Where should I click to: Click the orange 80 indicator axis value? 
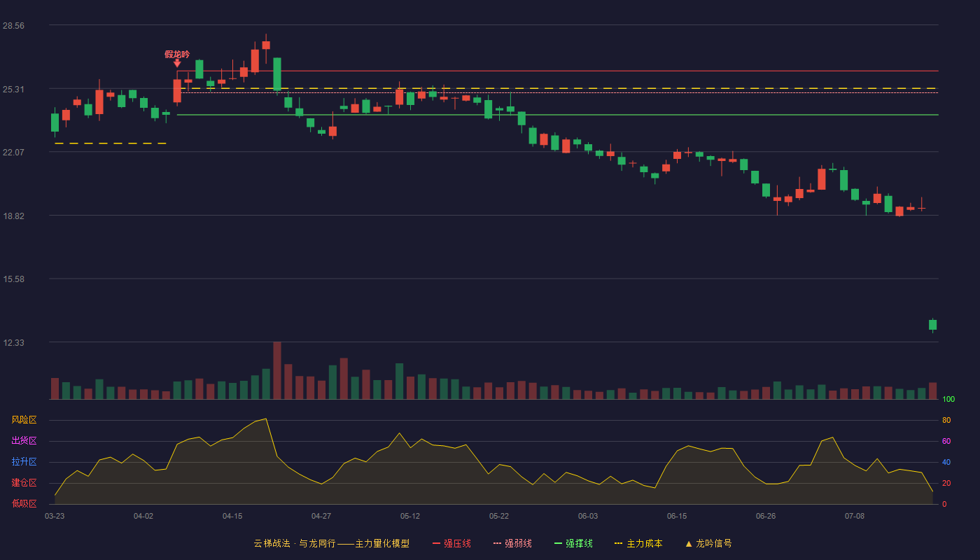(946, 420)
